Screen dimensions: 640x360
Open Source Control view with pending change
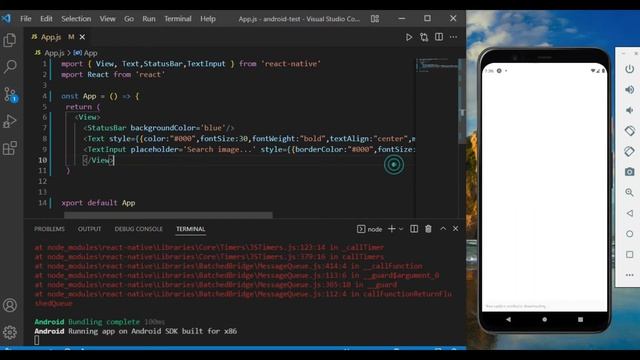click(x=10, y=94)
